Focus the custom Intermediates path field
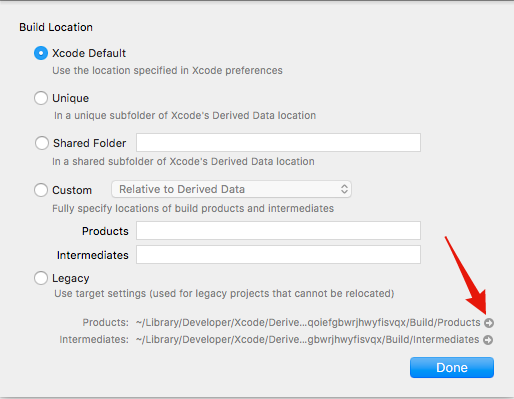 click(278, 254)
